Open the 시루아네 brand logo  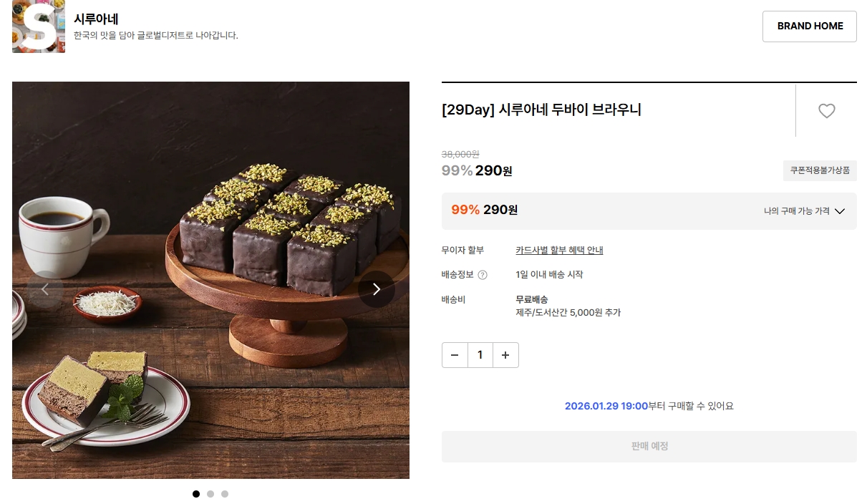coord(39,26)
